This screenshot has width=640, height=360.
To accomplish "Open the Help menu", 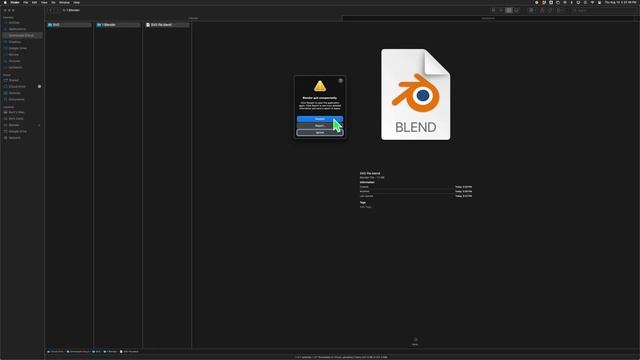I will tap(77, 2).
